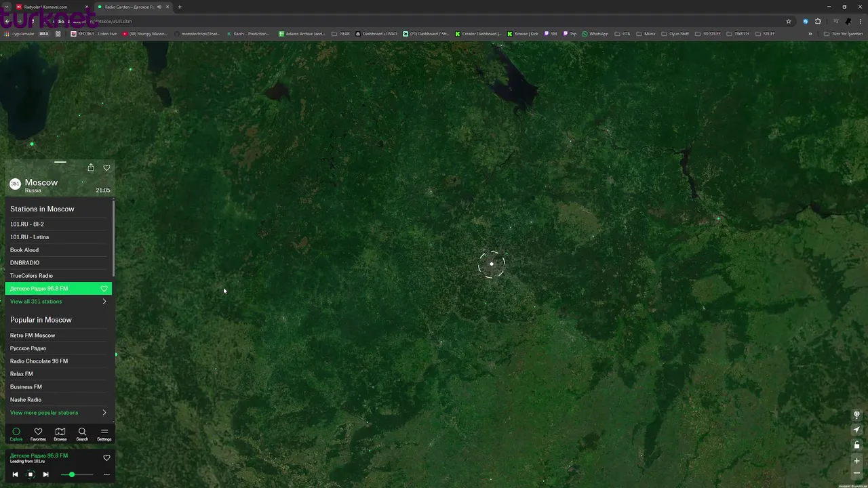Open Browse Kick bookmark
This screenshot has height=488, width=868.
(522, 34)
